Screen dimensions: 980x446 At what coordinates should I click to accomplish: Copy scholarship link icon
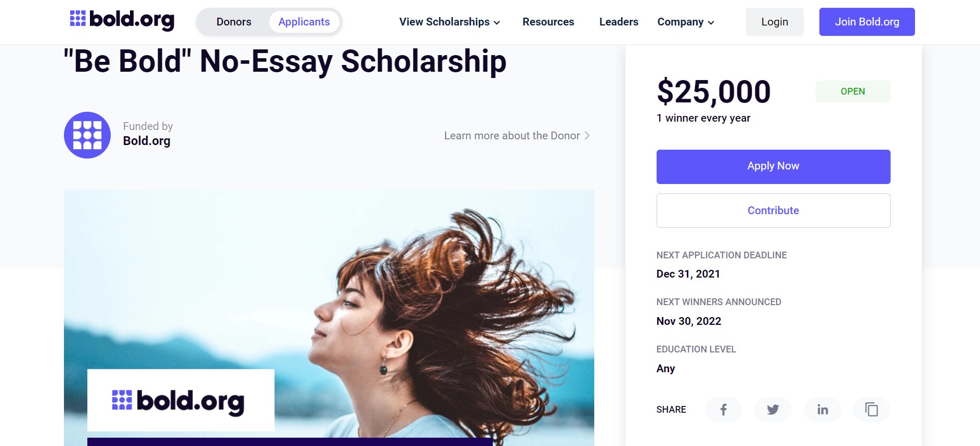871,410
